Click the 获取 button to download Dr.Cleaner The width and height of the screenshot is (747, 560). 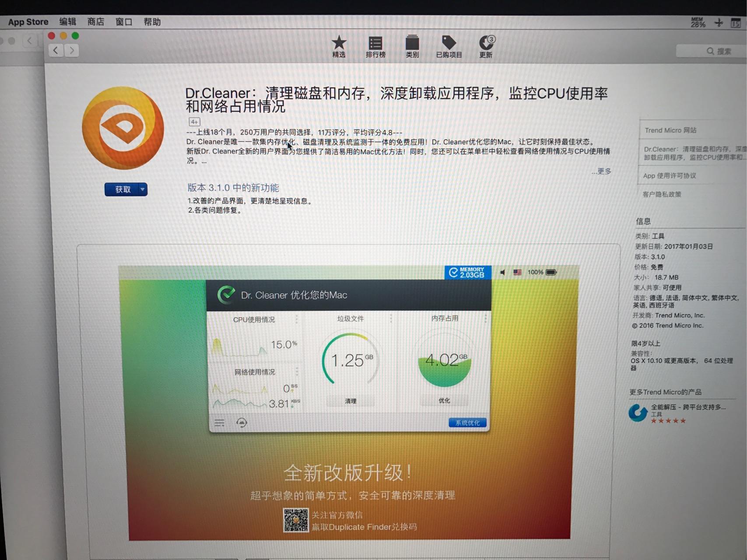[x=122, y=189]
